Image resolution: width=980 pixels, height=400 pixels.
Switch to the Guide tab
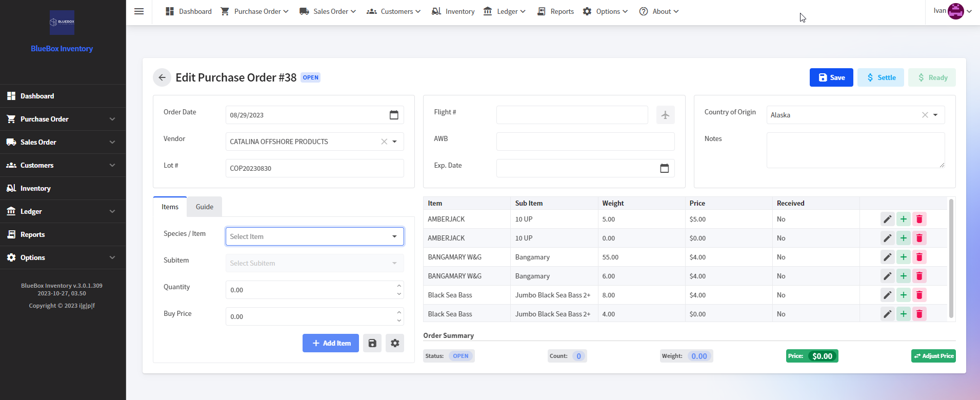click(204, 207)
